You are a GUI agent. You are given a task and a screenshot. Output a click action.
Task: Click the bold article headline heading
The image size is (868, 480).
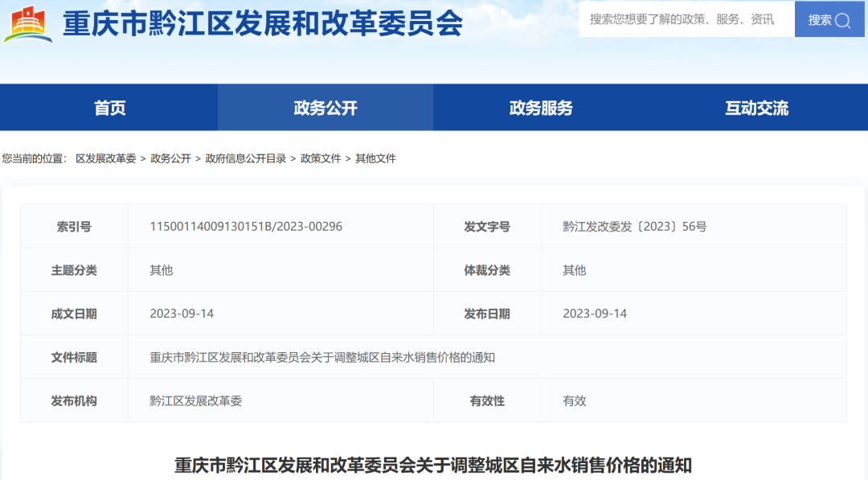pyautogui.click(x=433, y=465)
